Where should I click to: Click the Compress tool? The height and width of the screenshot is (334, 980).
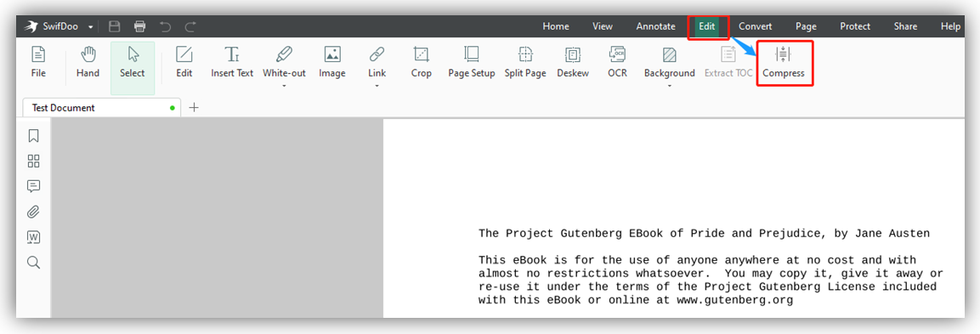point(783,62)
